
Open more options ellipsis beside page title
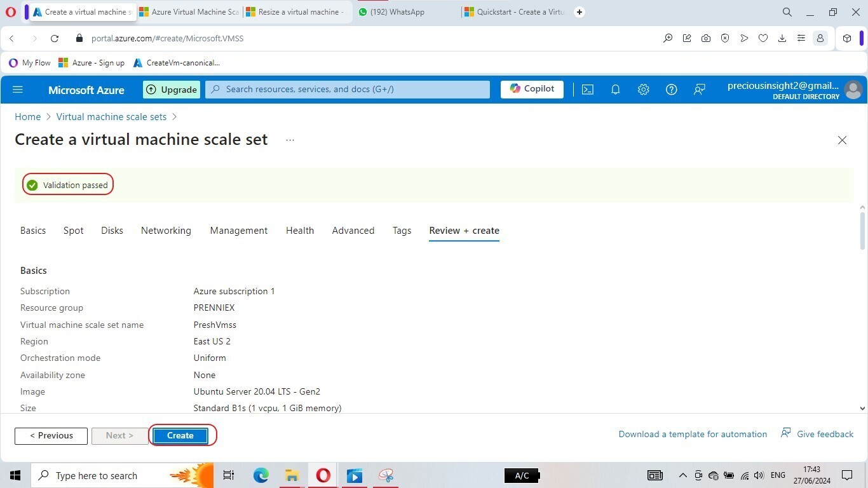point(290,140)
